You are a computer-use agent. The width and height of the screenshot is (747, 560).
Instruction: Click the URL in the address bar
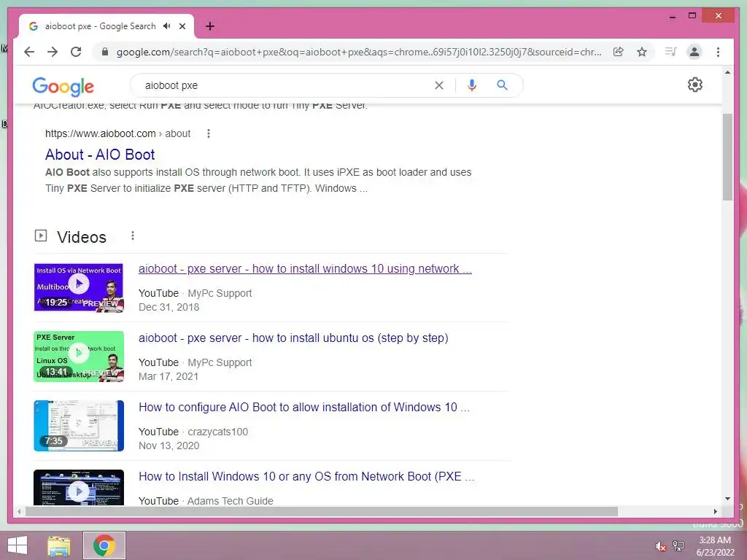(359, 52)
